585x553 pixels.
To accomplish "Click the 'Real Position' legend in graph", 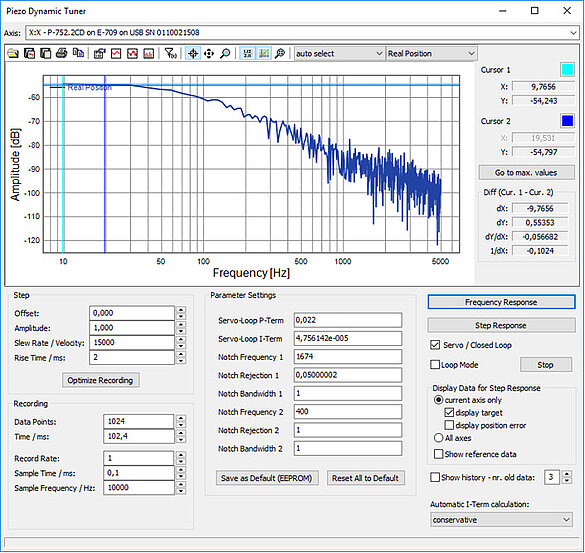I will point(90,87).
